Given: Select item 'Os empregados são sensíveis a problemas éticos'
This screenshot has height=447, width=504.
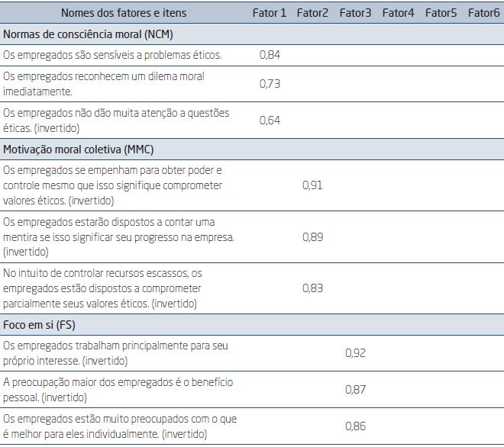Looking at the screenshot, I should [112, 56].
